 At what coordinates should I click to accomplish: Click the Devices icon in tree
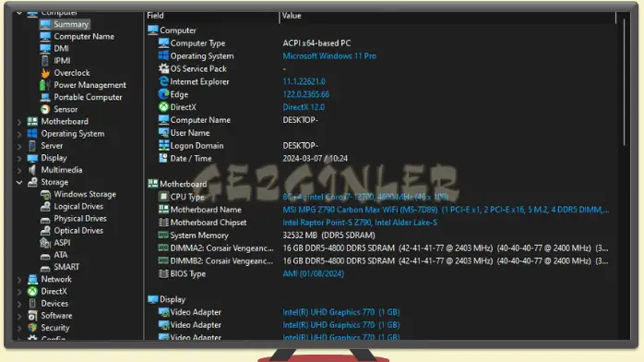click(32, 304)
